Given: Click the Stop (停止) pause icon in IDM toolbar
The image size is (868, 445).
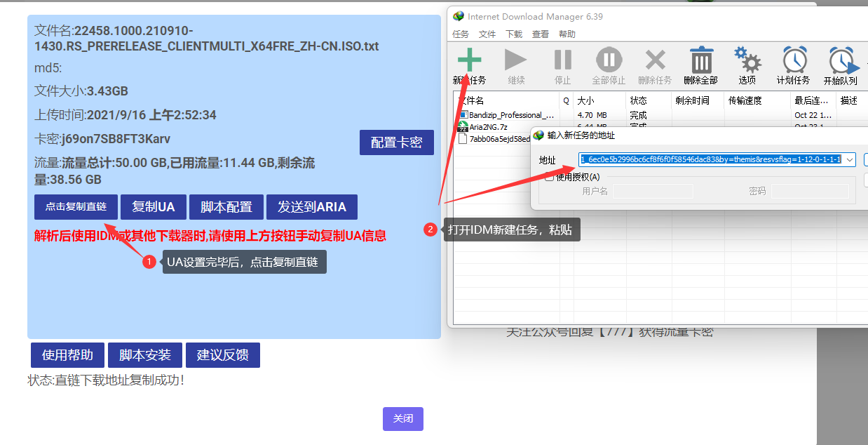Looking at the screenshot, I should [x=562, y=60].
